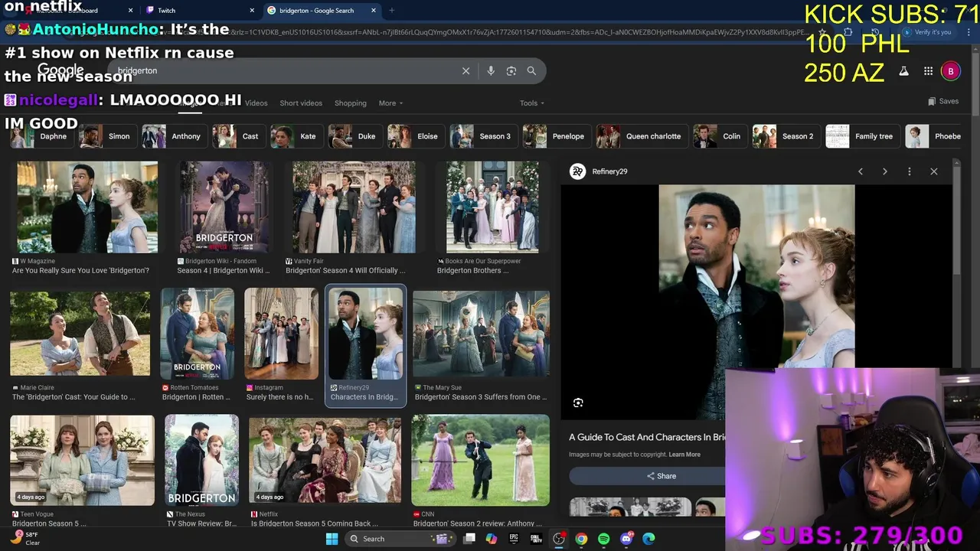Open the Teen Vogue Season 5 thumbnail
980x551 pixels.
tap(82, 461)
